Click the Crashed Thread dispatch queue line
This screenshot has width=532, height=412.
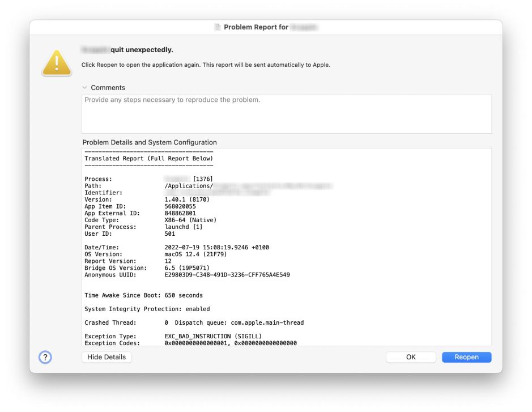click(x=233, y=322)
